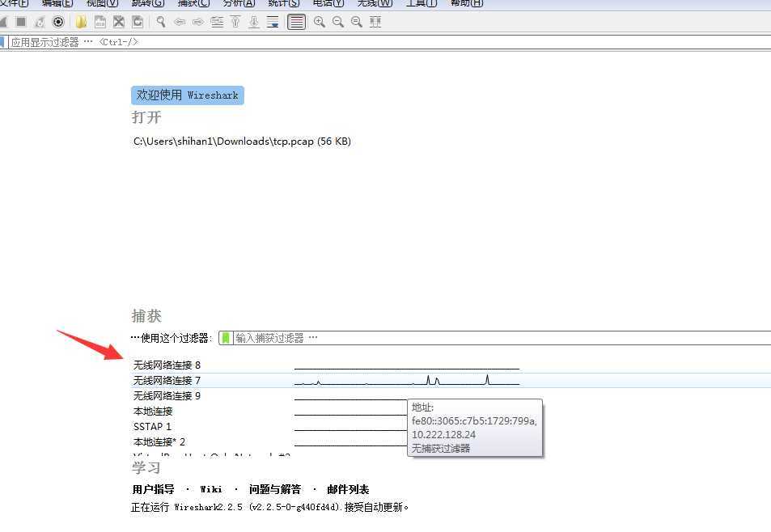Click the find packet magnifier icon
The height and width of the screenshot is (532, 771).
point(161,22)
